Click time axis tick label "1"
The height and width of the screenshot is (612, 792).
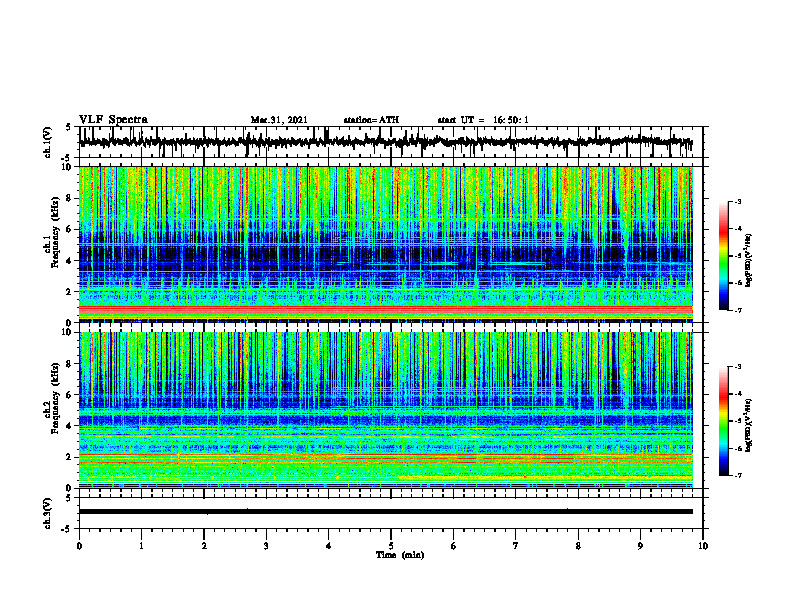(x=141, y=546)
